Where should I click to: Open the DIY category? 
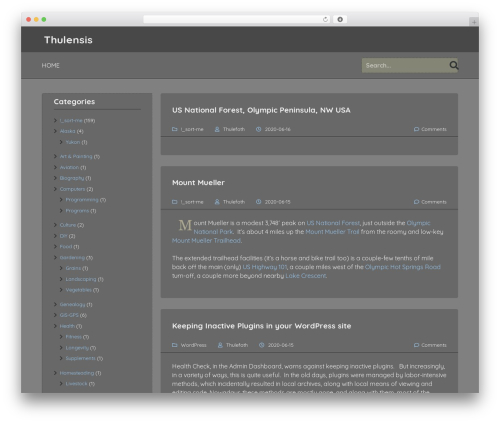click(x=63, y=236)
